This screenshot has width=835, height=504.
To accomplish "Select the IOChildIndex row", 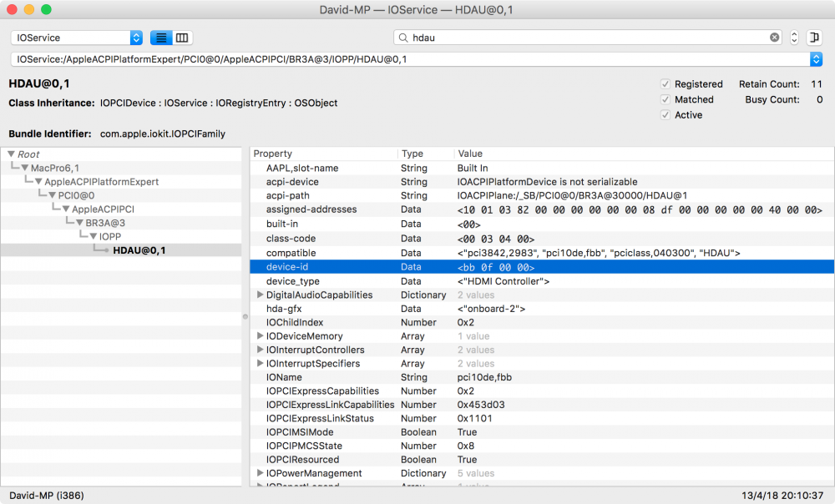I will [x=542, y=323].
